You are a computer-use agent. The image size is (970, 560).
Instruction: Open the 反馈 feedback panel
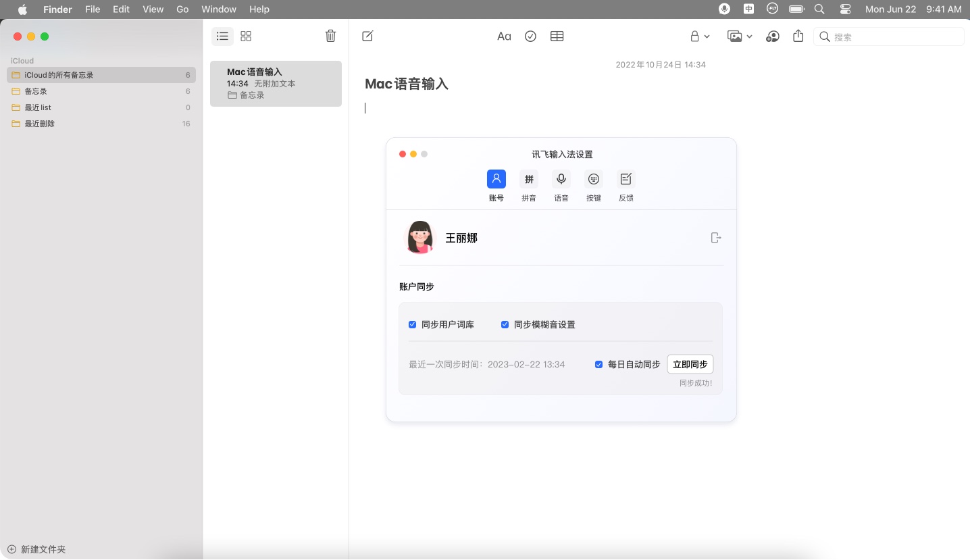(x=626, y=179)
